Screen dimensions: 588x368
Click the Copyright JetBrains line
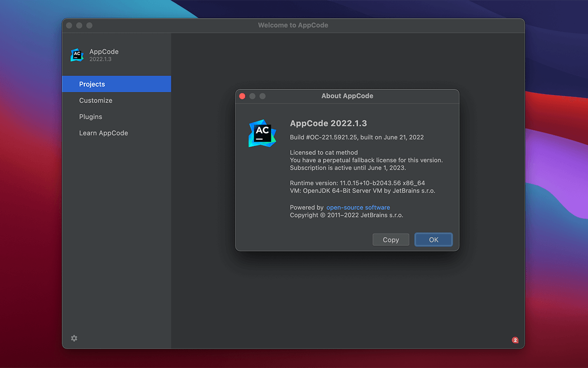pos(346,215)
